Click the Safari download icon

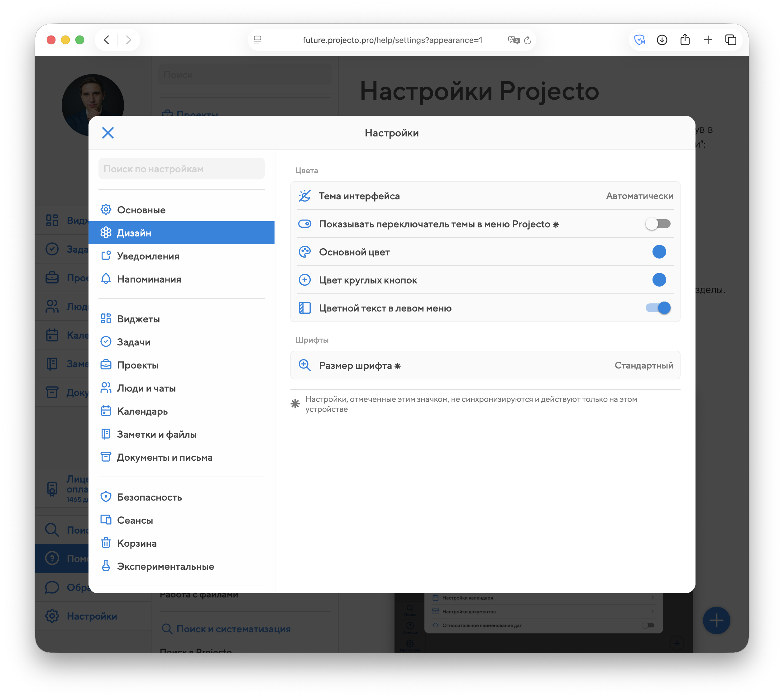click(x=662, y=40)
